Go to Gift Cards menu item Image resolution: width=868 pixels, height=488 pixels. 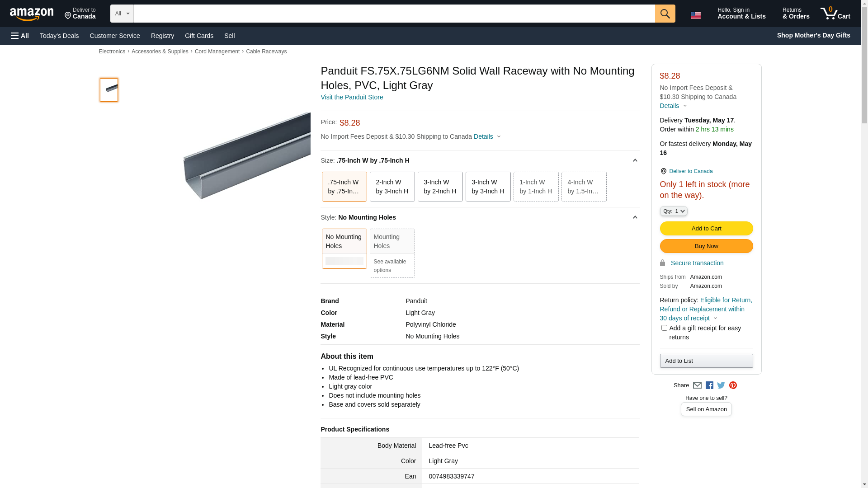[199, 36]
